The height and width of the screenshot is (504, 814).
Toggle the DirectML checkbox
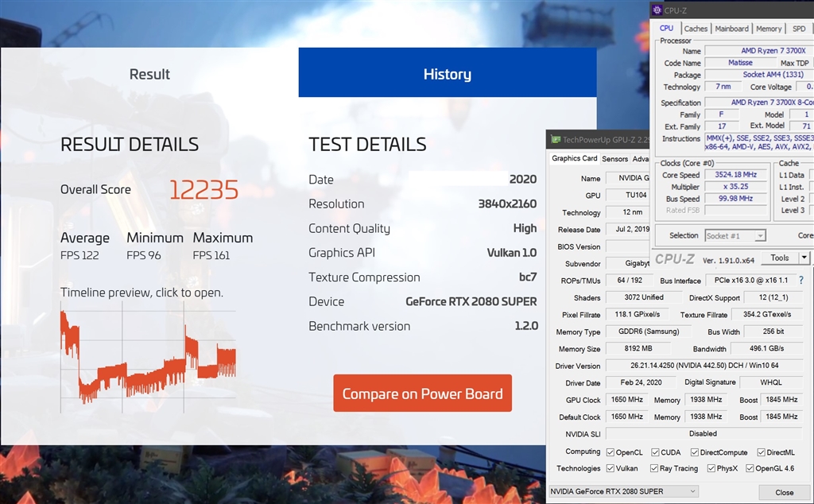761,452
